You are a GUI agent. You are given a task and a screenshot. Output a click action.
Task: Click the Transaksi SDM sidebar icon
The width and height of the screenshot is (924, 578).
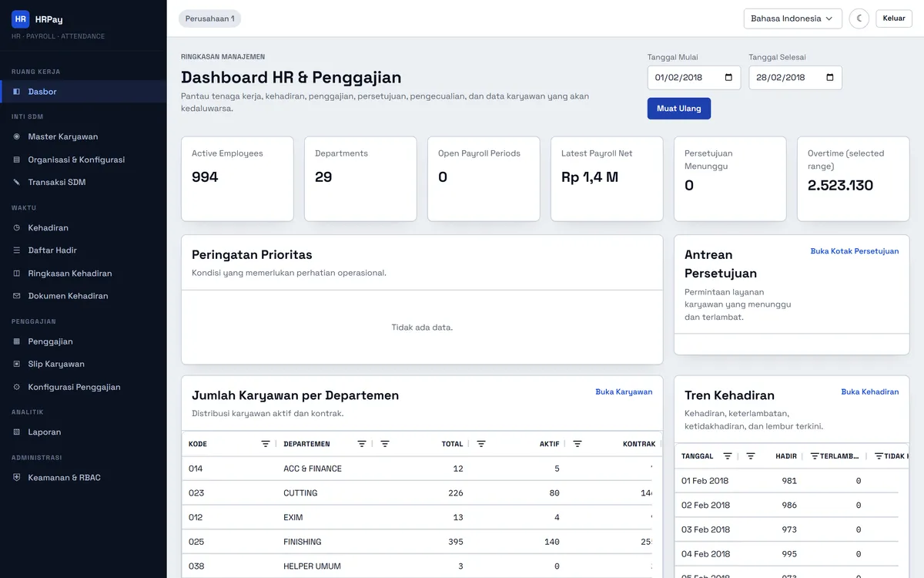[x=17, y=183]
